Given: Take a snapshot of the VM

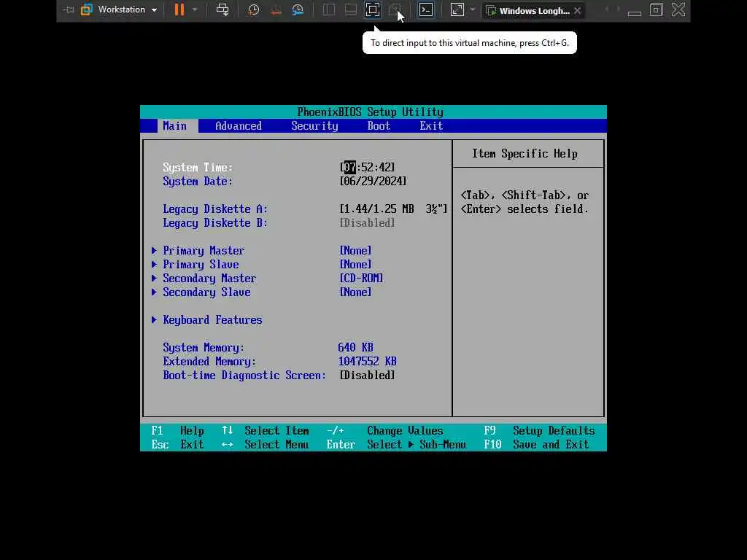Looking at the screenshot, I should [x=253, y=9].
